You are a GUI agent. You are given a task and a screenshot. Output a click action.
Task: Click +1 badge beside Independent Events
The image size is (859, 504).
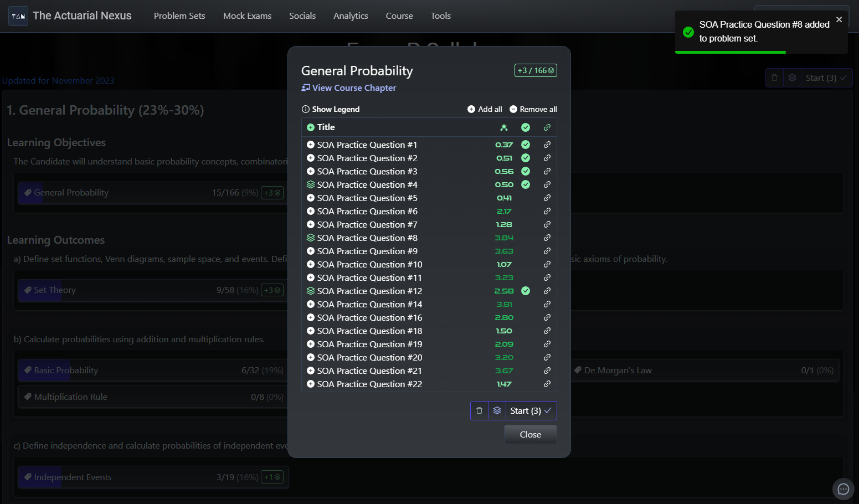pos(272,477)
